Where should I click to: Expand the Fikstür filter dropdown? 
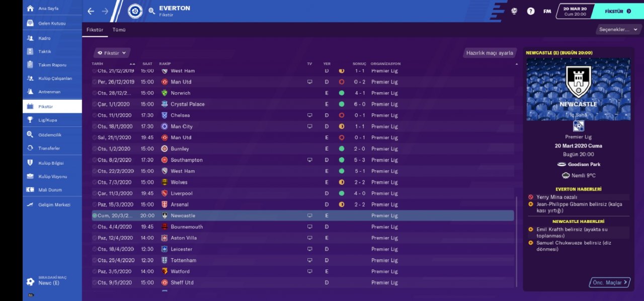(112, 53)
